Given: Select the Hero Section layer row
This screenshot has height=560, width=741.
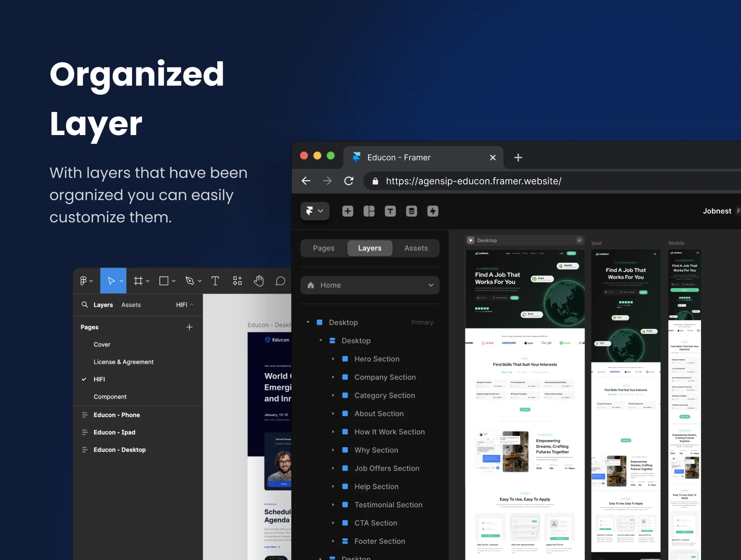Looking at the screenshot, I should click(370, 359).
